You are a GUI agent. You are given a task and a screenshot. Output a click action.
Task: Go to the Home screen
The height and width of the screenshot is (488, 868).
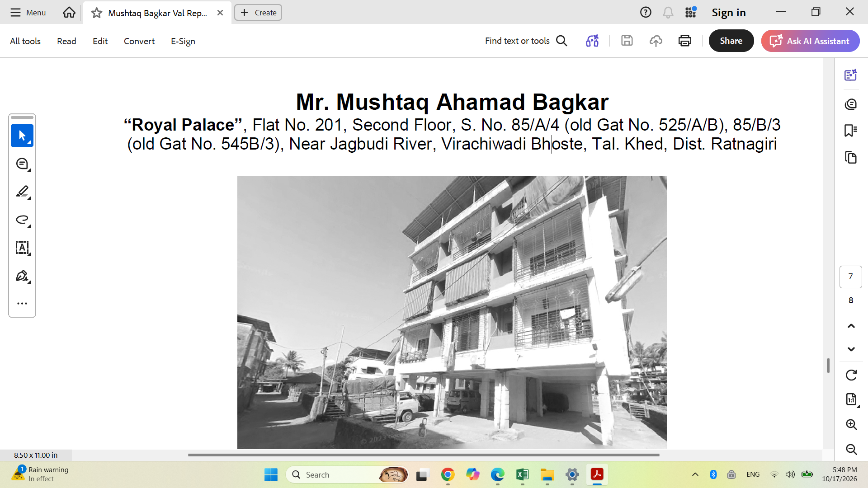pos(69,13)
